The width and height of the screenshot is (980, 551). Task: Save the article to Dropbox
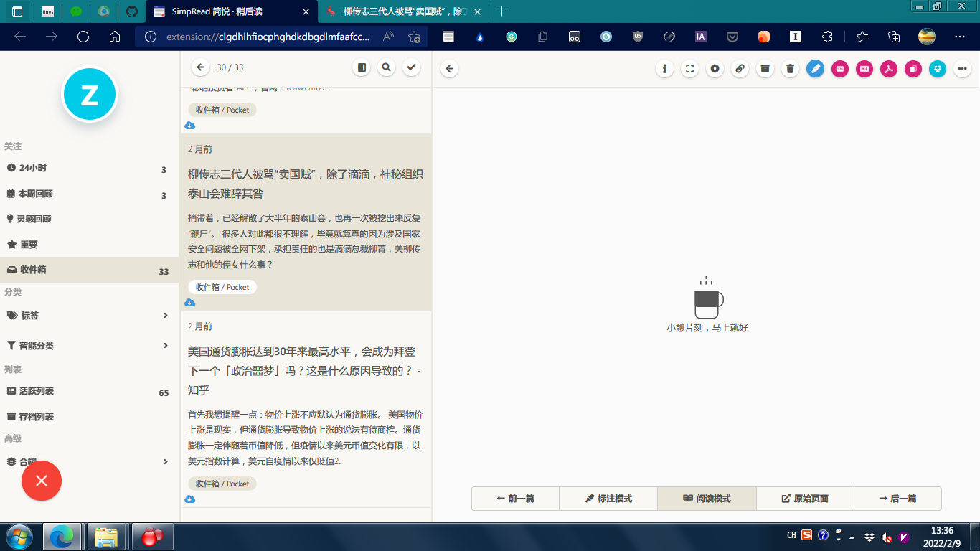938,69
